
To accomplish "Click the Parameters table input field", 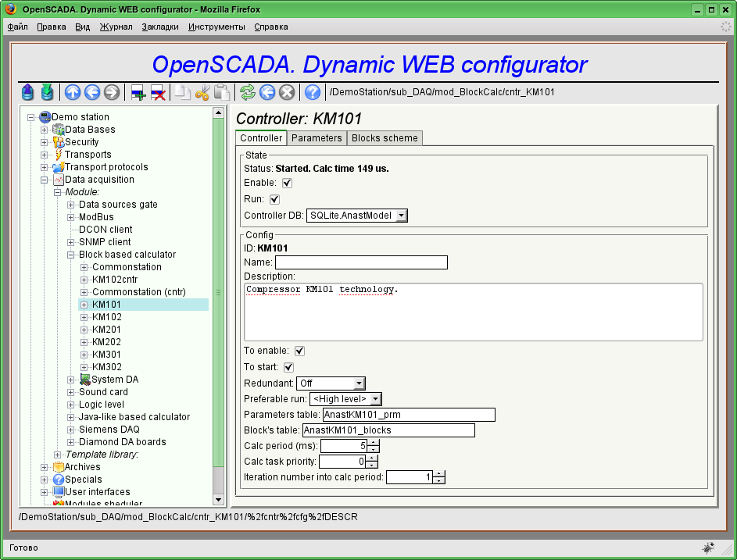I will (409, 415).
